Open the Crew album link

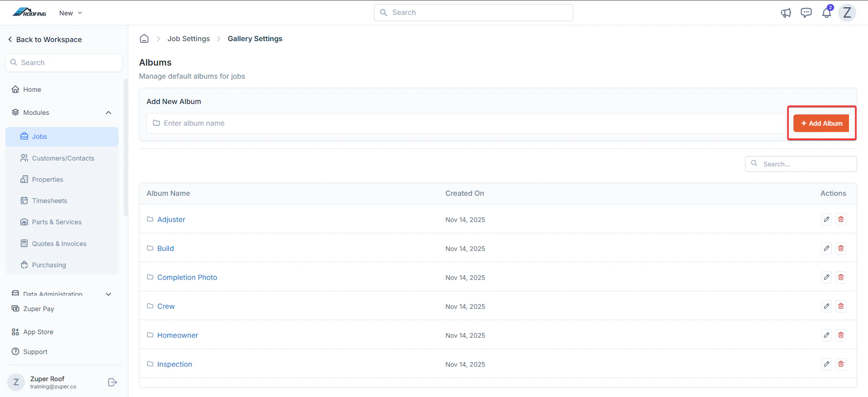166,306
